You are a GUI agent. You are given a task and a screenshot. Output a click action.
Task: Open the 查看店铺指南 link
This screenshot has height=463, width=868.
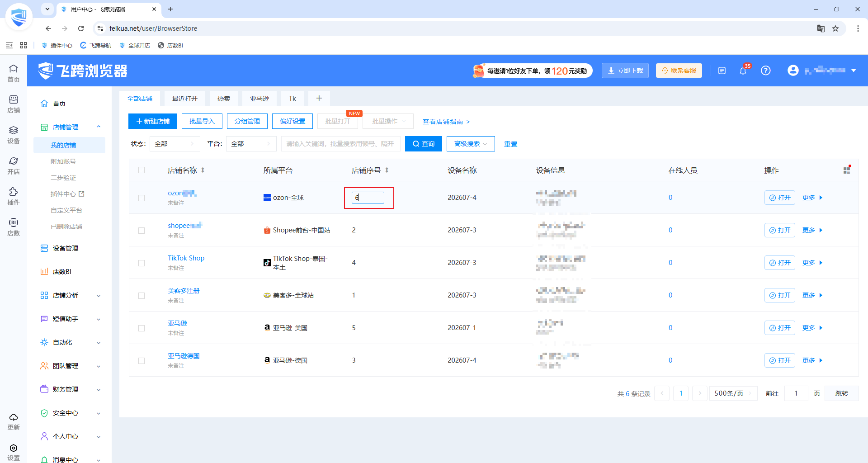[446, 122]
